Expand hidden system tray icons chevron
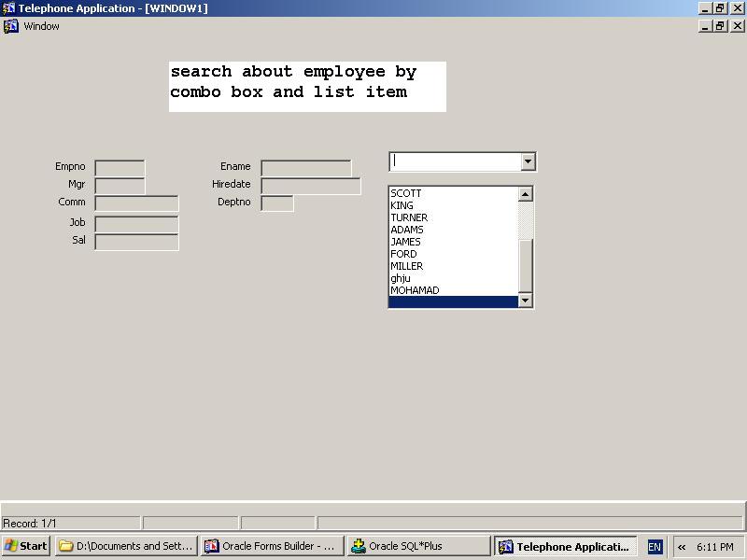The image size is (747, 560). (682, 547)
